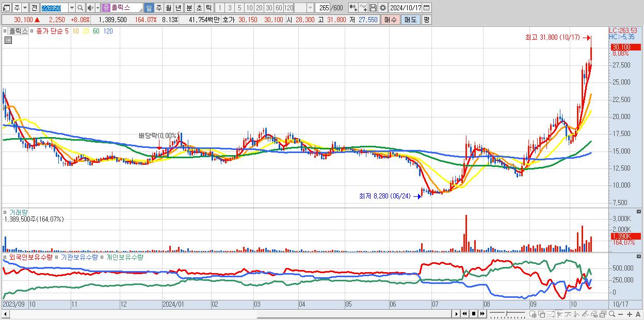Click the multi-line chart icon
The width and height of the screenshot is (644, 320).
586,314
